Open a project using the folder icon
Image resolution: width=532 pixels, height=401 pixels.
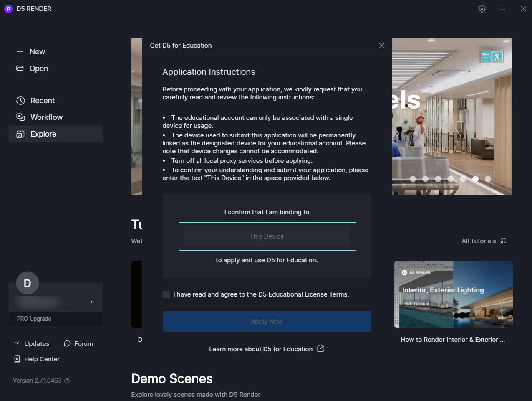click(x=20, y=68)
